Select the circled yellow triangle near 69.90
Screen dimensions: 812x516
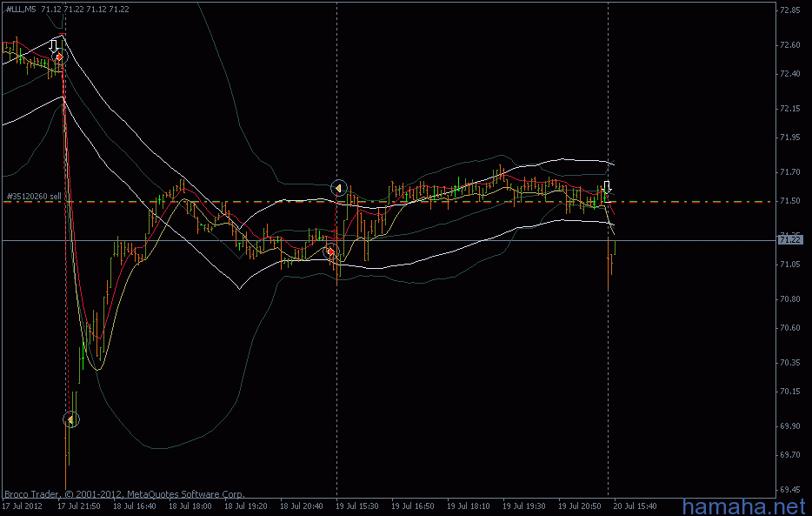coord(71,419)
